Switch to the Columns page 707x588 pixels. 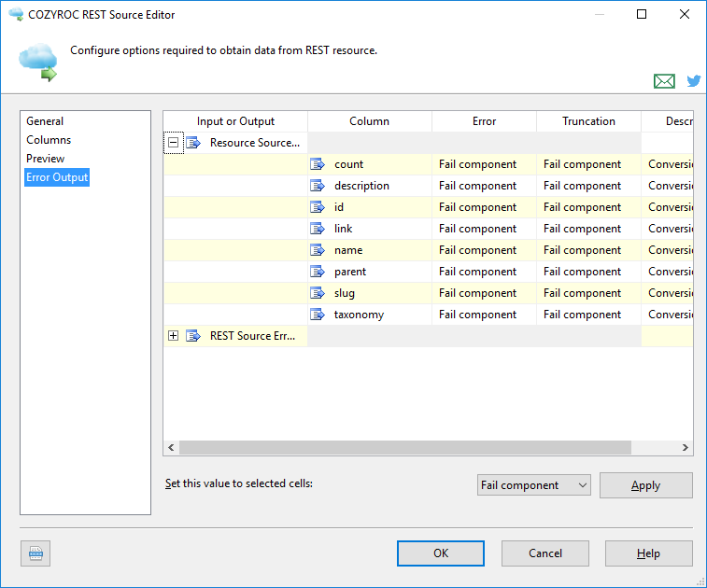49,140
